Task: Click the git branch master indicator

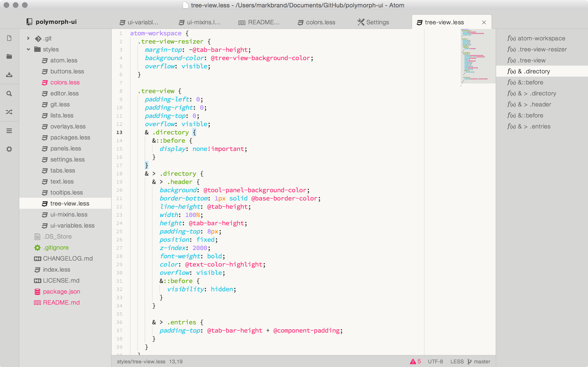Action: point(479,361)
